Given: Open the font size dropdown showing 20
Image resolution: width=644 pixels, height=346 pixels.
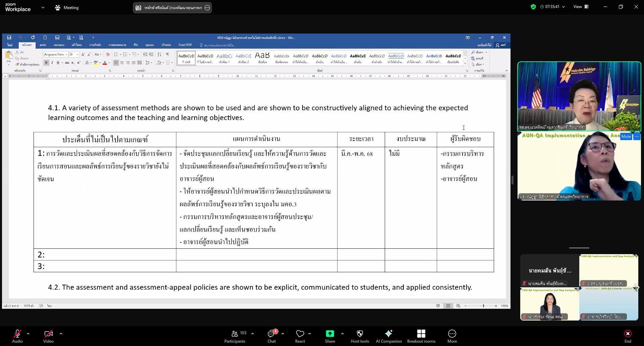Looking at the screenshot, I should tap(78, 54).
